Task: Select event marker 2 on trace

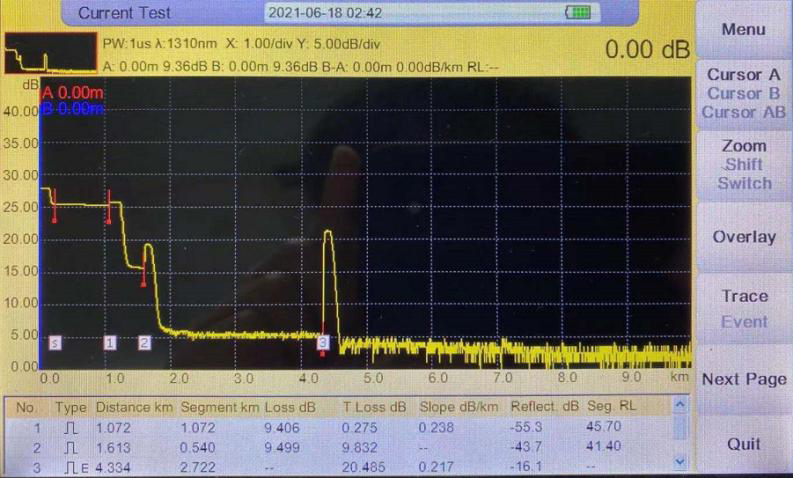Action: tap(144, 343)
